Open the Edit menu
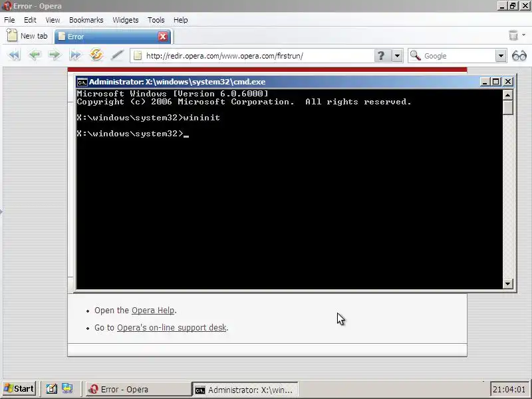 30,20
